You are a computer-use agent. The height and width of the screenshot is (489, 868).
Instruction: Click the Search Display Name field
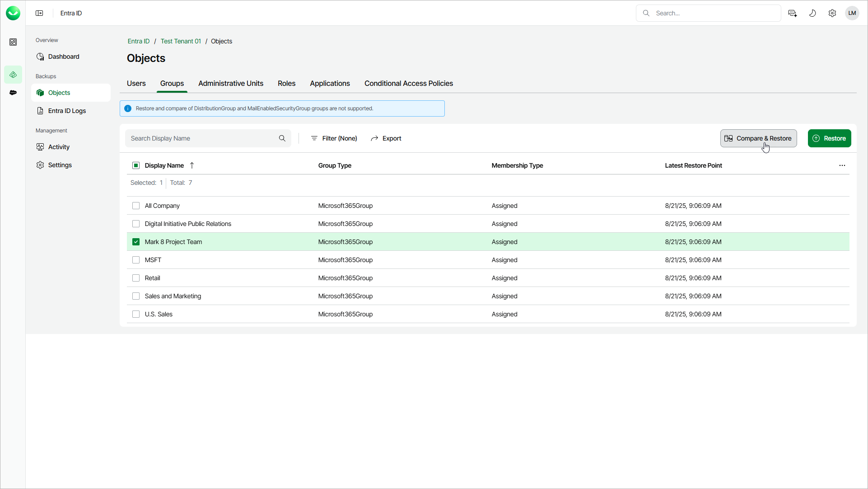click(203, 138)
